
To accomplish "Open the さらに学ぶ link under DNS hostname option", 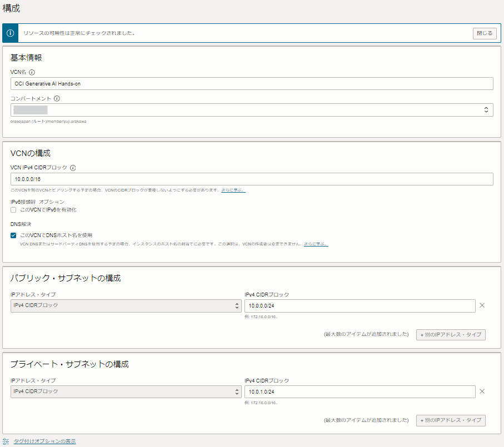I will 316,244.
